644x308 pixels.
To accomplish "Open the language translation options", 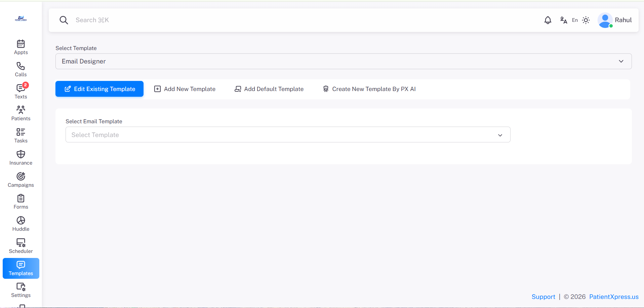I will (563, 20).
